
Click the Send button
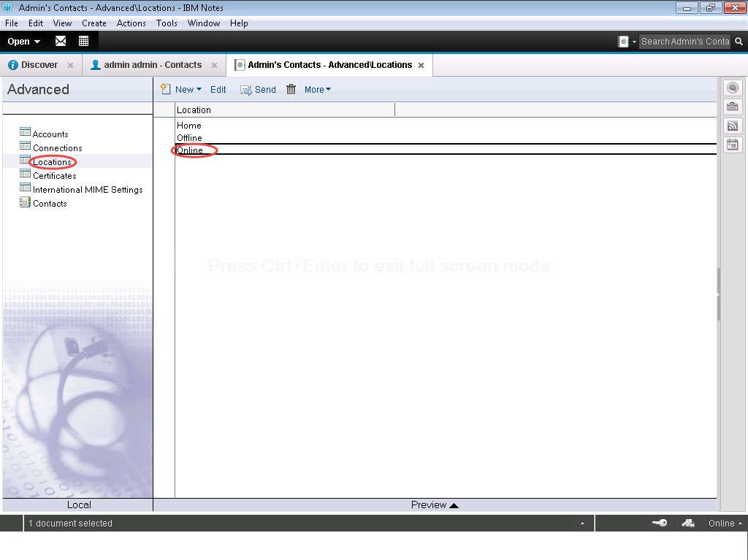258,90
